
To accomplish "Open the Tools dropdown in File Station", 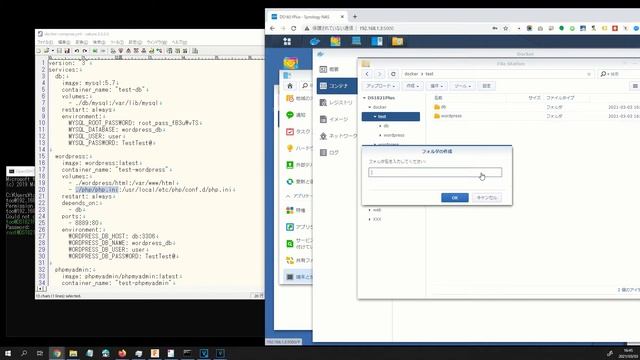I will pos(462,86).
